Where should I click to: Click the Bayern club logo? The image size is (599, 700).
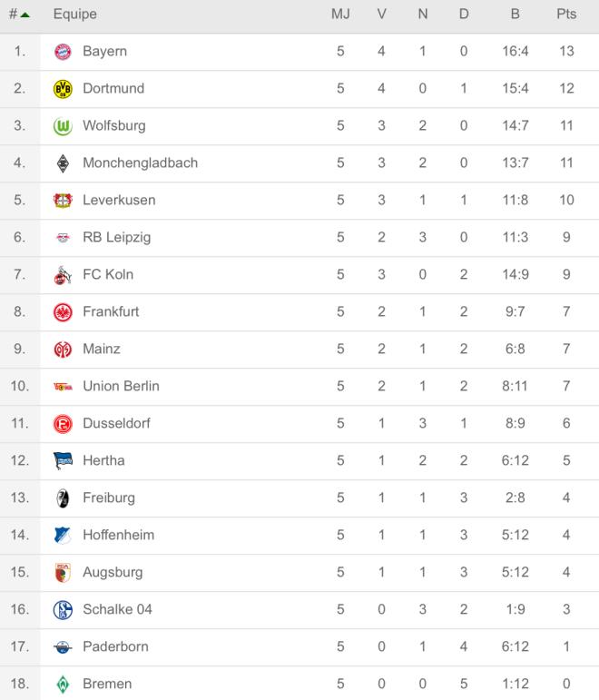pyautogui.click(x=62, y=52)
